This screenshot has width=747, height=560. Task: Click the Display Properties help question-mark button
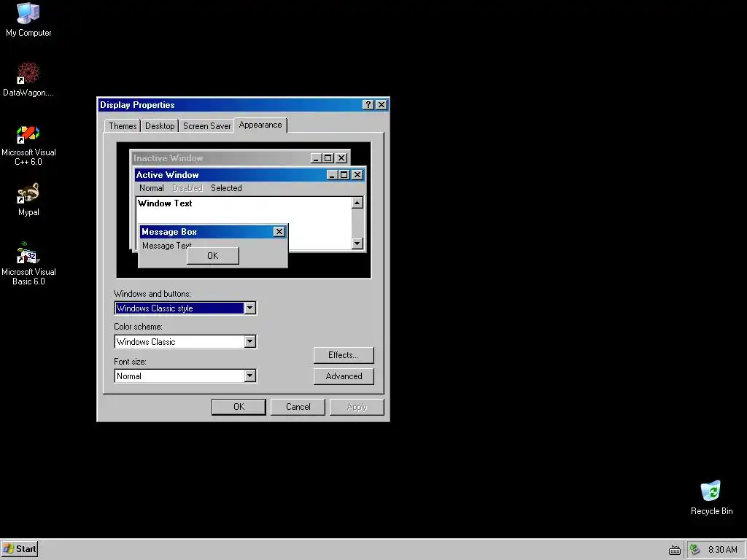coord(368,105)
